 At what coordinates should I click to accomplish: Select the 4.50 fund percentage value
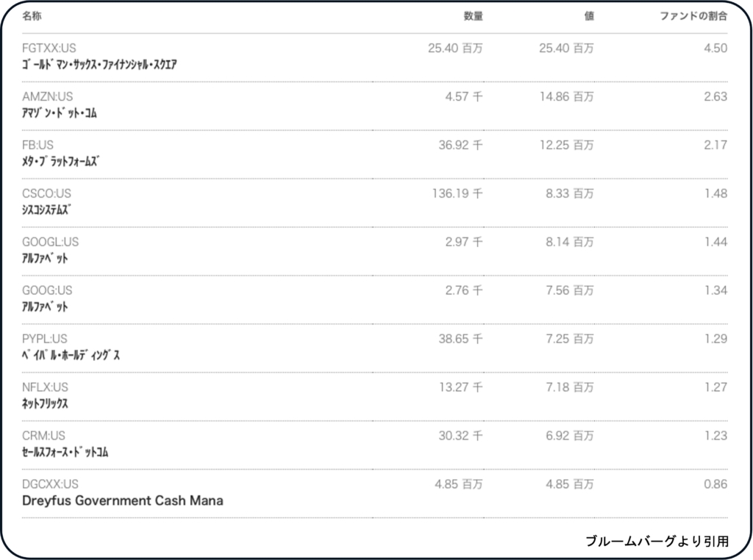click(x=715, y=49)
